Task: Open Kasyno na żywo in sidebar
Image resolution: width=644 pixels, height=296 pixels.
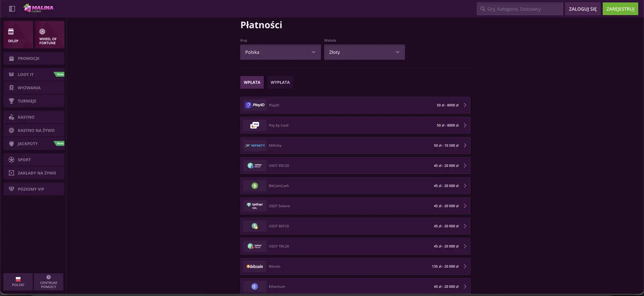Action: point(34,130)
